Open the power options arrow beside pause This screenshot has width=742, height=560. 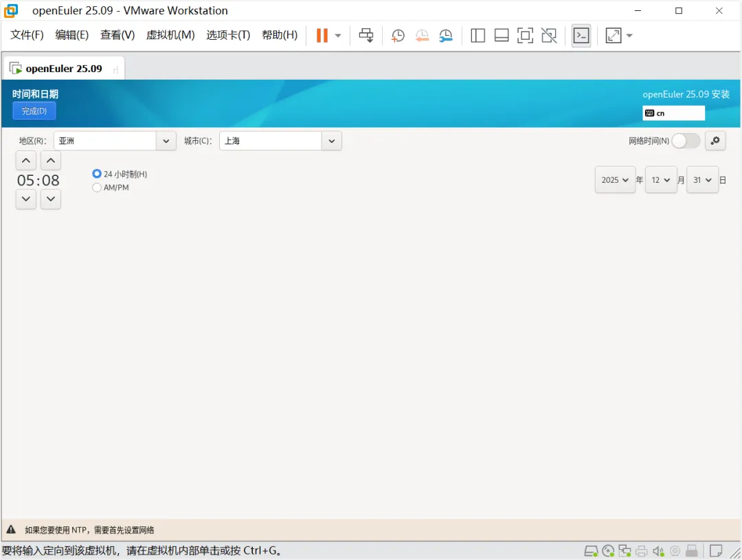(338, 36)
